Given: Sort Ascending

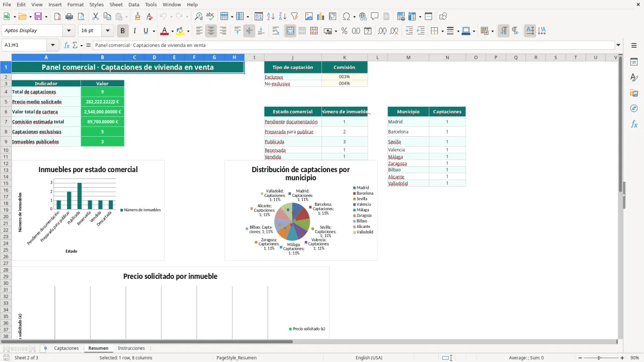Looking at the screenshot, I should 270,17.
